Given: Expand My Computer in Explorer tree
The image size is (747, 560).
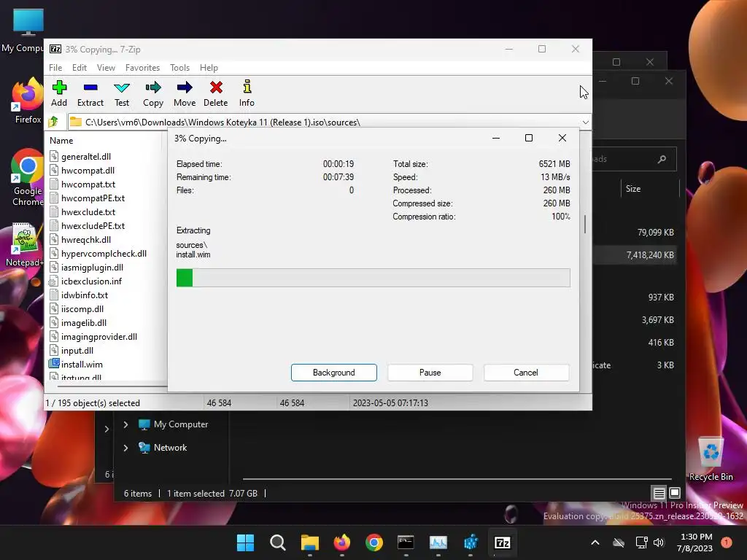Looking at the screenshot, I should click(x=125, y=424).
